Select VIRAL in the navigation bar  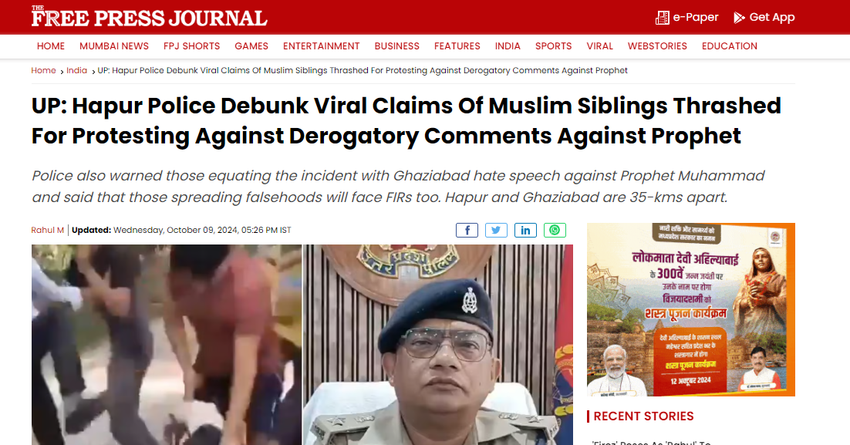click(x=600, y=46)
